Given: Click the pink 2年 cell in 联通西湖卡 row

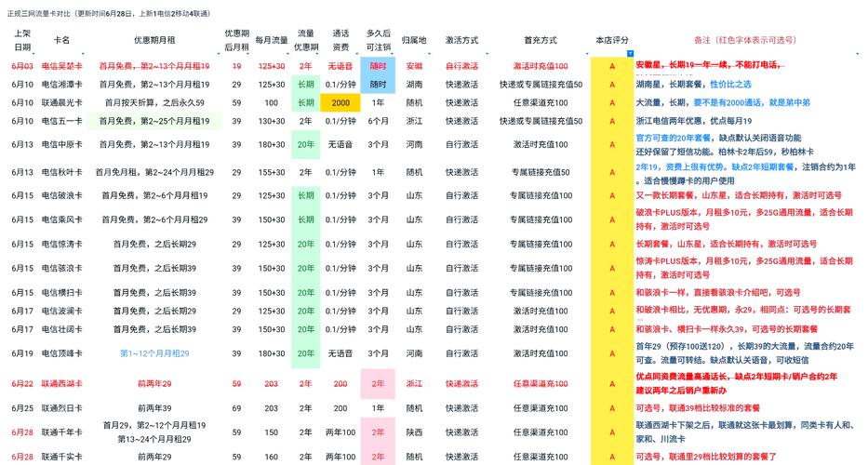Looking at the screenshot, I should [x=378, y=383].
